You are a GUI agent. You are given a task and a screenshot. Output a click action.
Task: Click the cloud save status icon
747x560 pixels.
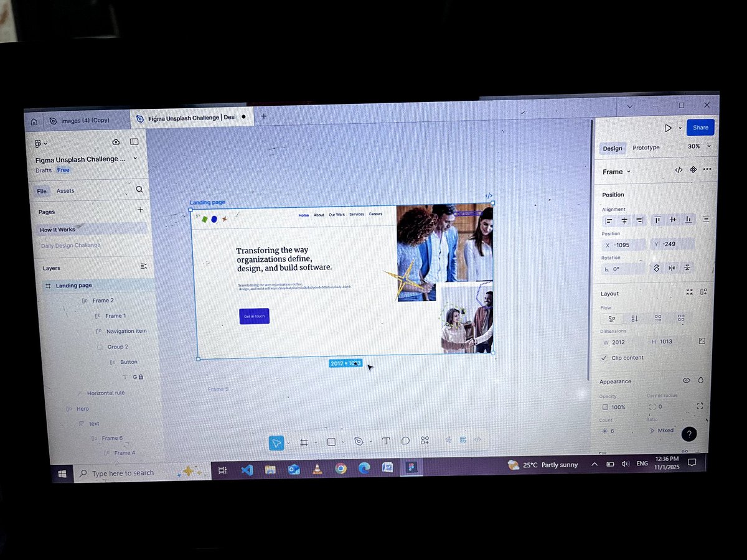pyautogui.click(x=116, y=142)
